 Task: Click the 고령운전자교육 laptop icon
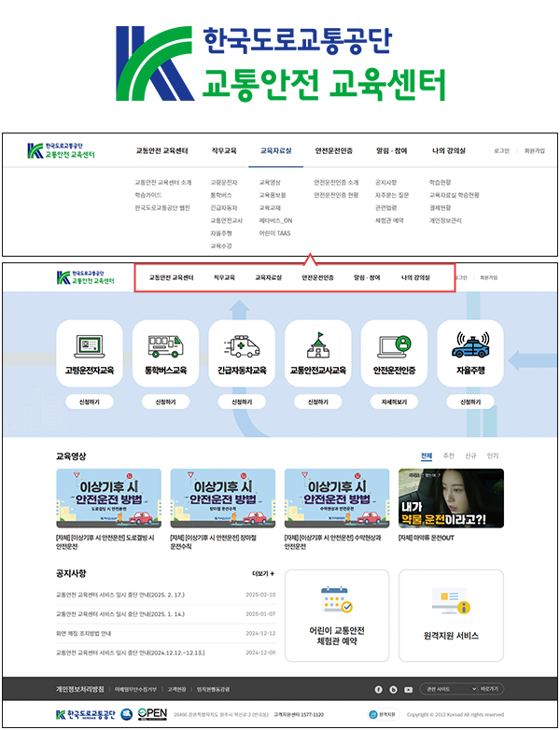(90, 346)
